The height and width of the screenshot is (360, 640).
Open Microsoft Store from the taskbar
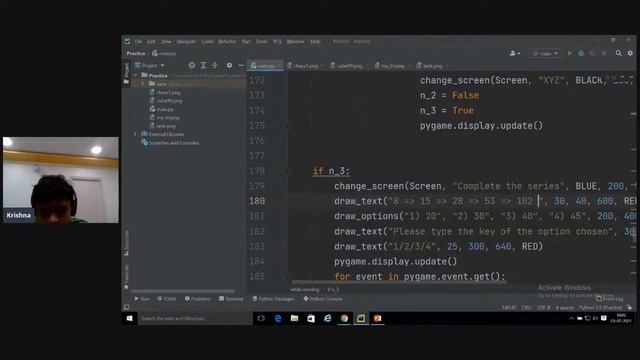(311, 318)
